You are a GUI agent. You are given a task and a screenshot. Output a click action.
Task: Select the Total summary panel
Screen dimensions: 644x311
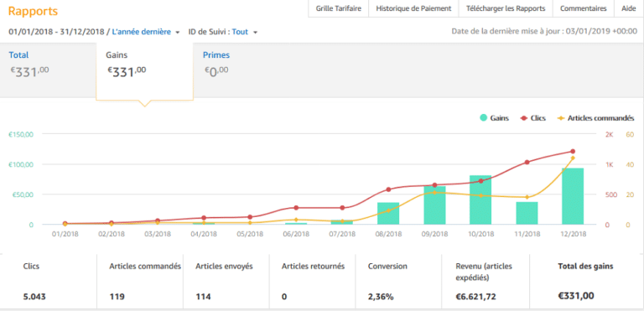click(x=48, y=70)
